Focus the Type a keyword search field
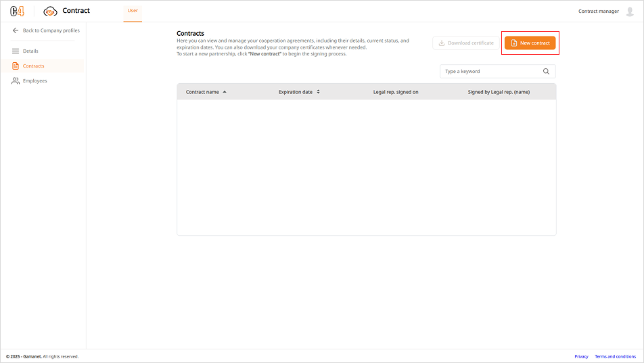644x363 pixels. click(497, 72)
